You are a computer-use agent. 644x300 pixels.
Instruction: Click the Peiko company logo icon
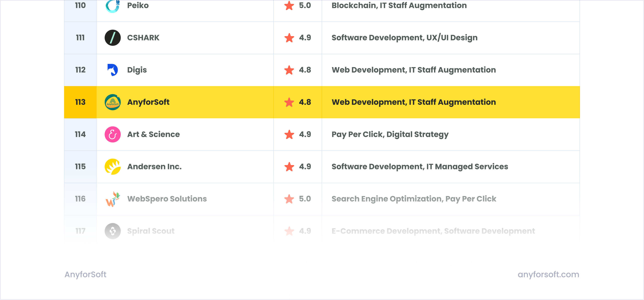112,6
